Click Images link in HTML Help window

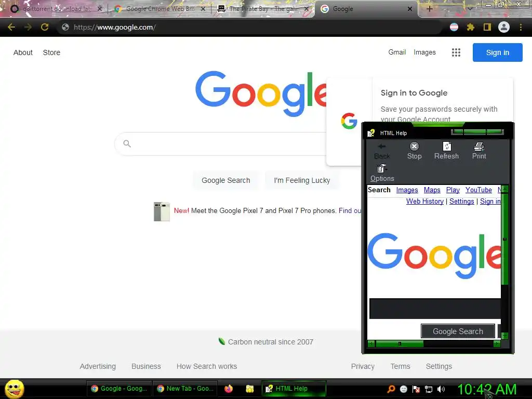(x=407, y=190)
